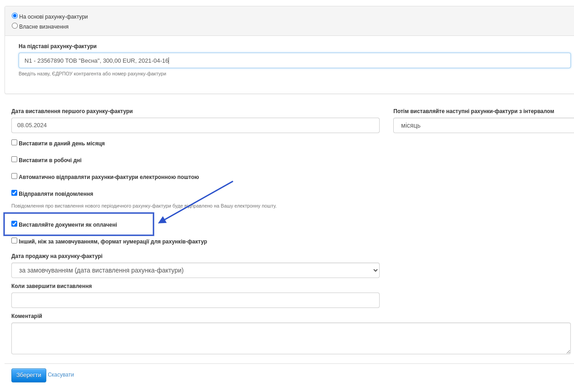Screen dimensions: 574x392
Task: Focus the first invoice date field showing 08.05.2024
Action: click(x=195, y=125)
